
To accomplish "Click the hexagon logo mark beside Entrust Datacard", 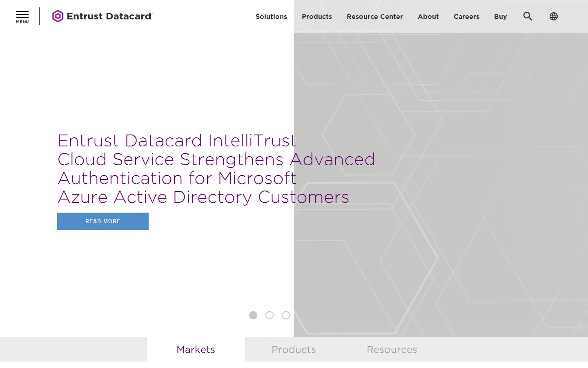I will 58,16.
